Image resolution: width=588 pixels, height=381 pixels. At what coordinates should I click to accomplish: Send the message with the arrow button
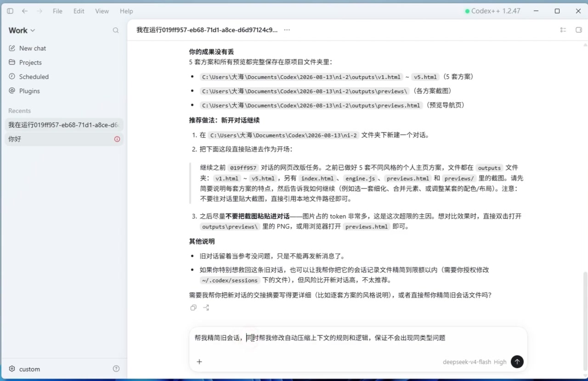pyautogui.click(x=517, y=362)
